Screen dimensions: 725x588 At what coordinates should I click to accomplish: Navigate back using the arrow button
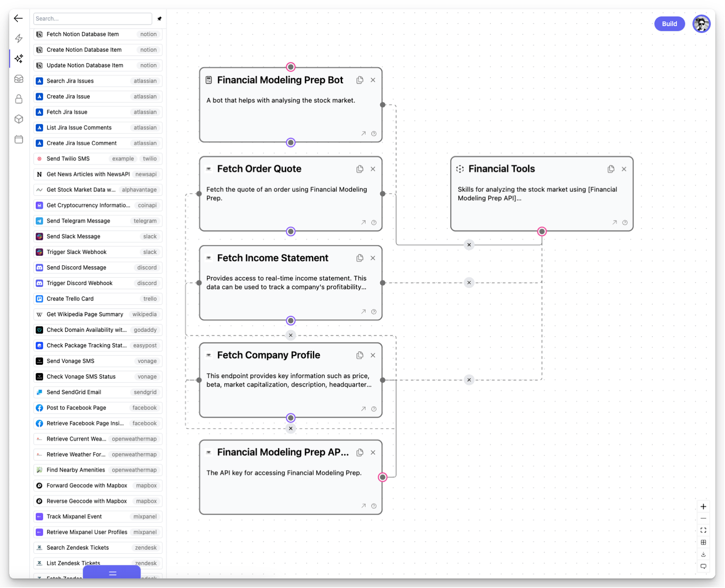[x=18, y=18]
